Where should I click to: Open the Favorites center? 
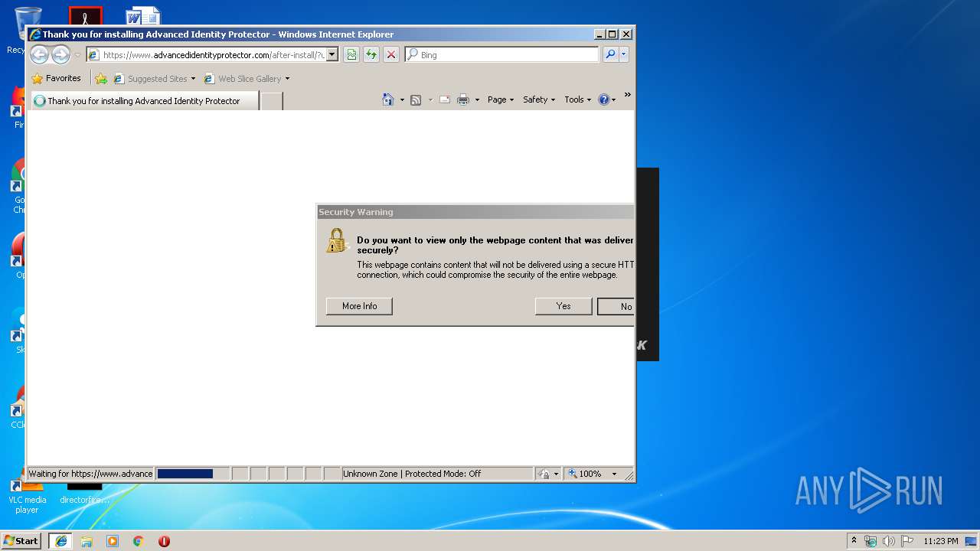(56, 78)
